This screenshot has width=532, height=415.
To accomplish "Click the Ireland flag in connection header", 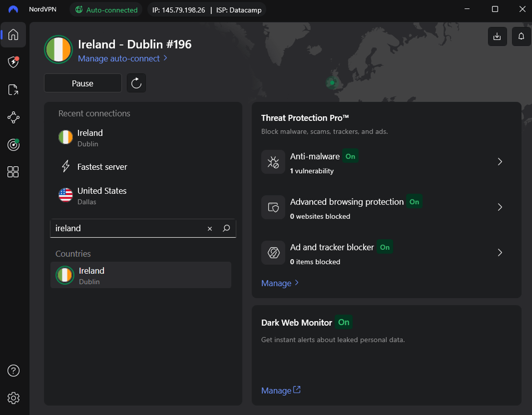I will 58,49.
